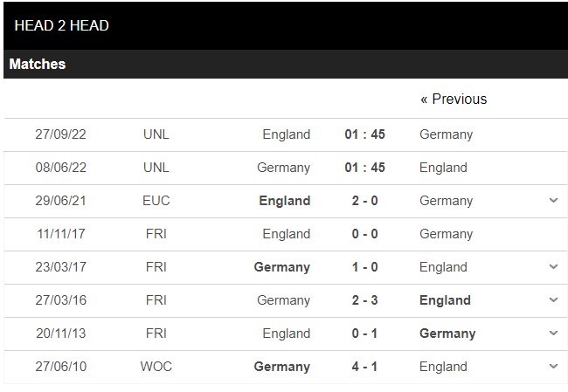This screenshot has width=568, height=392.
Task: Expand the 27/03/16 Germany 2-3 England row
Action: (553, 299)
